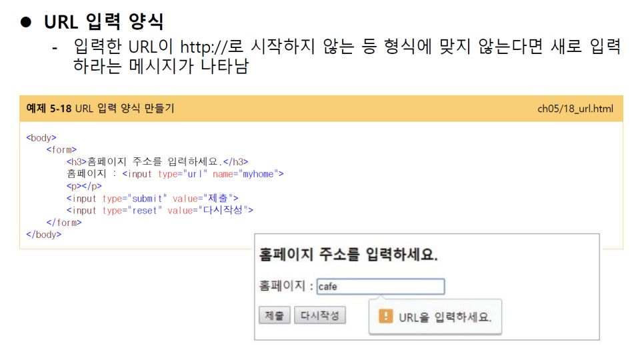Image resolution: width=644 pixels, height=362 pixels.
Task: Click the closing </form> tag line
Action: coord(63,222)
